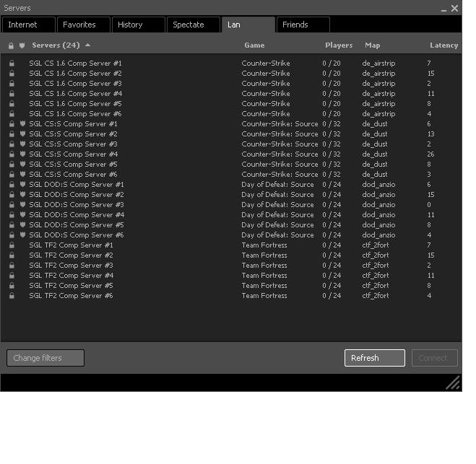Image resolution: width=476 pixels, height=464 pixels.
Task: Select SGL TF2 Comp Server #4
Action: click(230, 276)
